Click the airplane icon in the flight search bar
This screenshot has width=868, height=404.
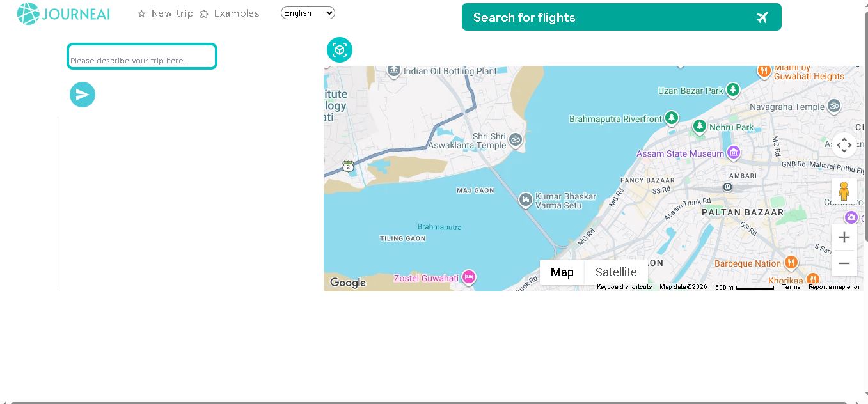click(762, 17)
